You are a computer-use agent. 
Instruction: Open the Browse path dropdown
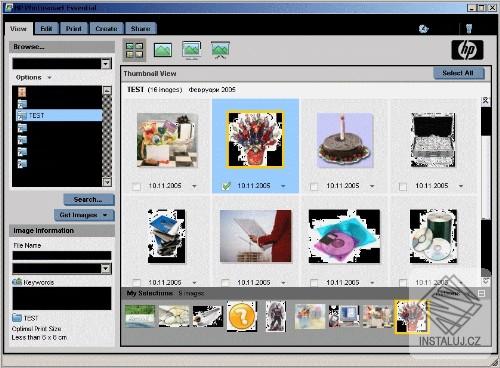[x=106, y=63]
